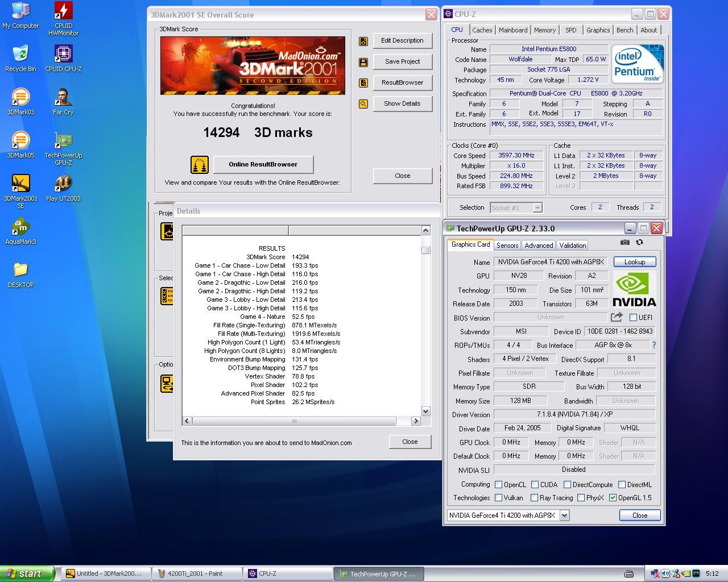Open the Socket #1 selection dropdown in CPU-Z
The height and width of the screenshot is (582, 728).
537,208
